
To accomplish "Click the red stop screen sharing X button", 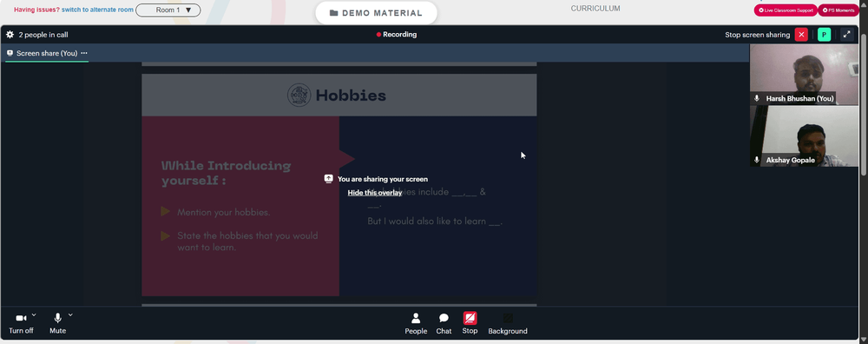I will coord(801,35).
